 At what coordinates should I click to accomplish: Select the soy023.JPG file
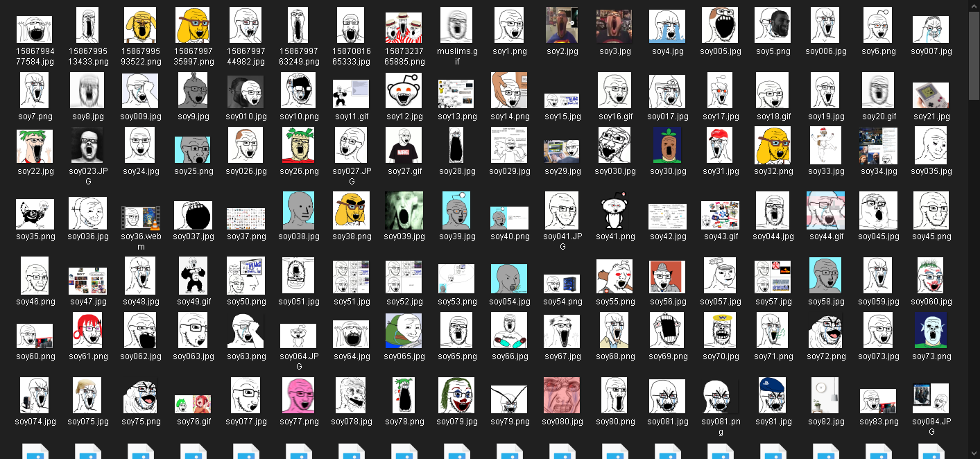87,146
